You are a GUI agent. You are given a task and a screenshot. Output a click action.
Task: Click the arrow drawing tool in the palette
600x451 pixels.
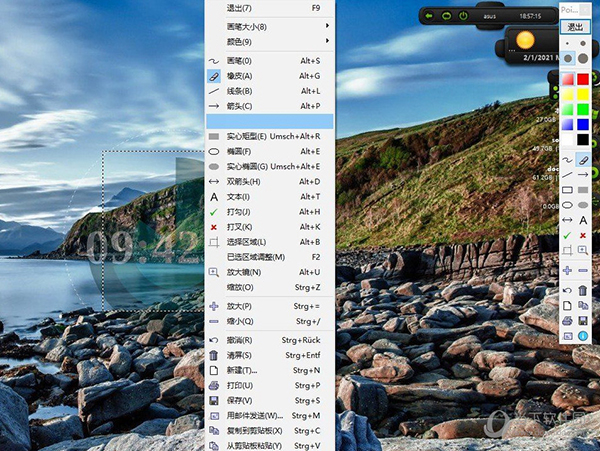pos(583,175)
